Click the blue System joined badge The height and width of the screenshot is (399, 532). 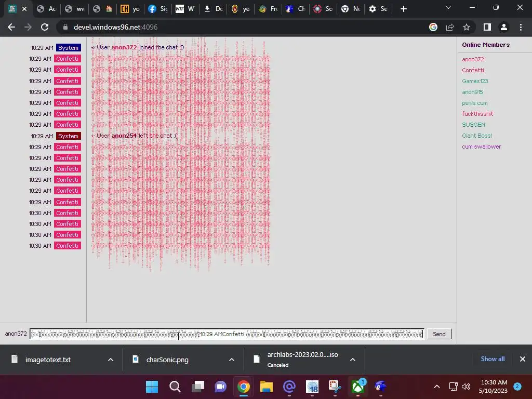click(x=68, y=48)
